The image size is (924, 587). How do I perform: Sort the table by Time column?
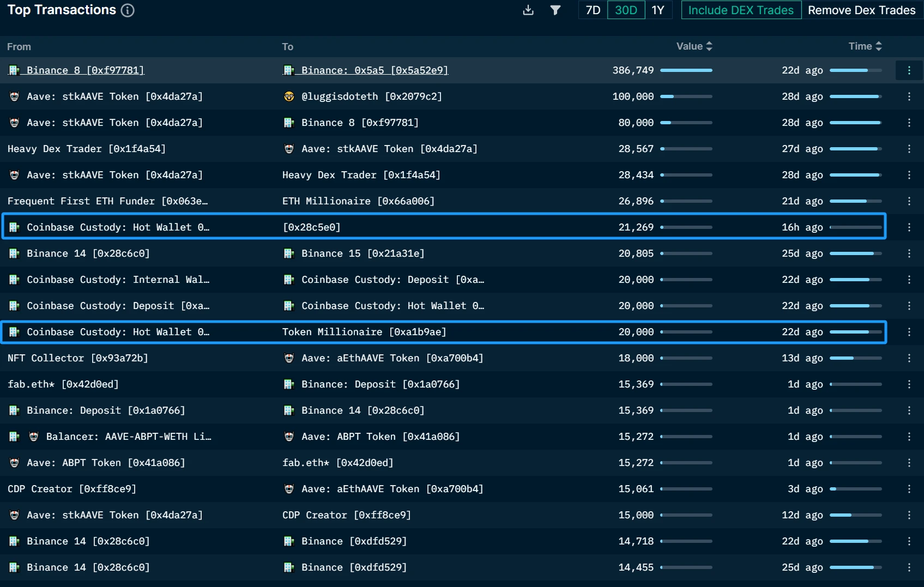865,46
